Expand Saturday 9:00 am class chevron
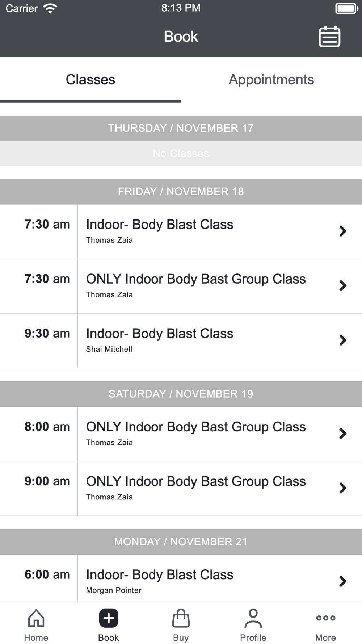The width and height of the screenshot is (362, 644). tap(342, 488)
